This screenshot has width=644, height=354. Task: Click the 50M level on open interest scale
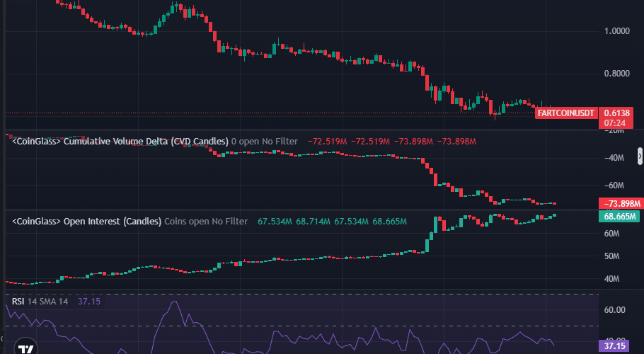(613, 256)
